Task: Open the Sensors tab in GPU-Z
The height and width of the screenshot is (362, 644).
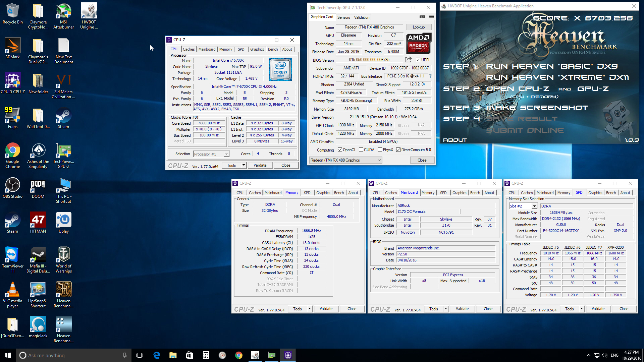Action: click(343, 17)
